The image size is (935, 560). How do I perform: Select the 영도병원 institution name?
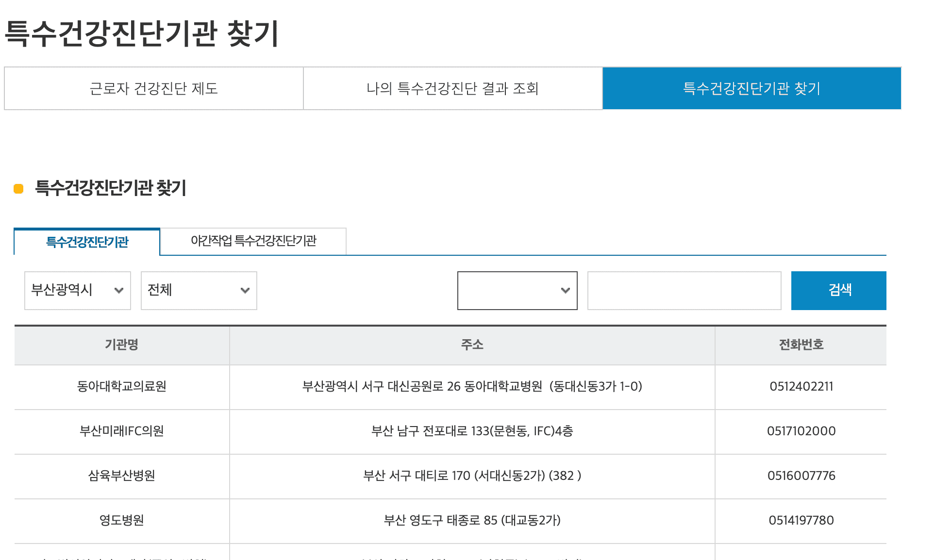click(x=122, y=520)
